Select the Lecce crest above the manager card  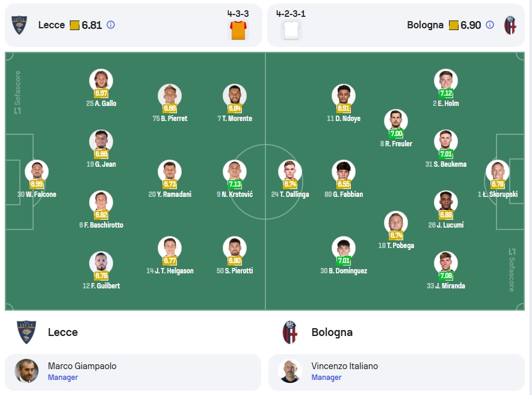click(x=26, y=332)
